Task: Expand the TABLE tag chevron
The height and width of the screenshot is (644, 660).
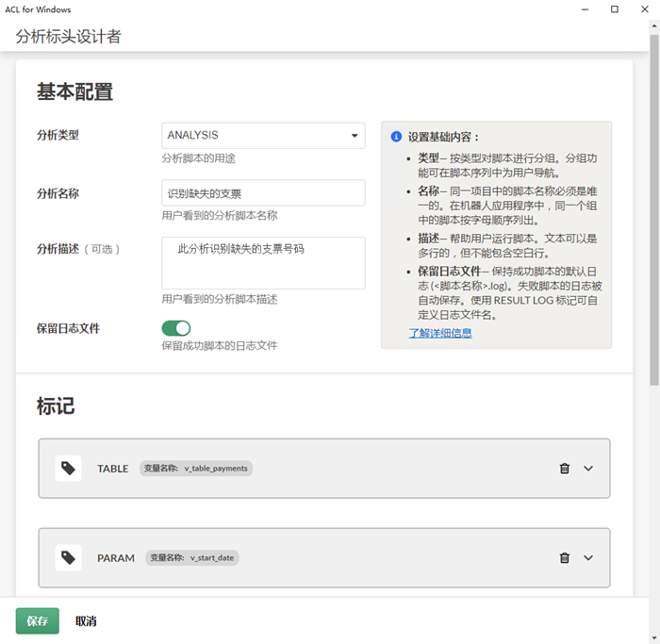Action: point(588,469)
